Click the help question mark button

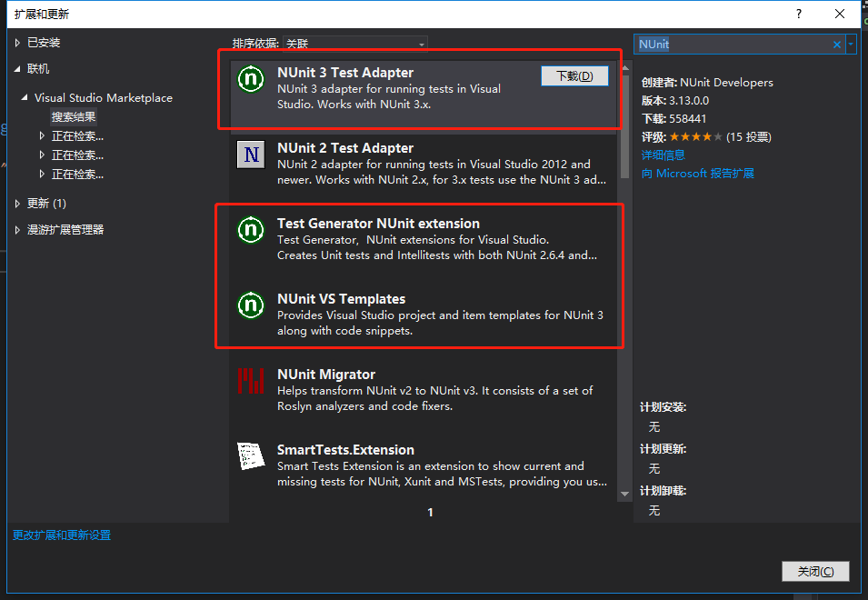point(799,14)
